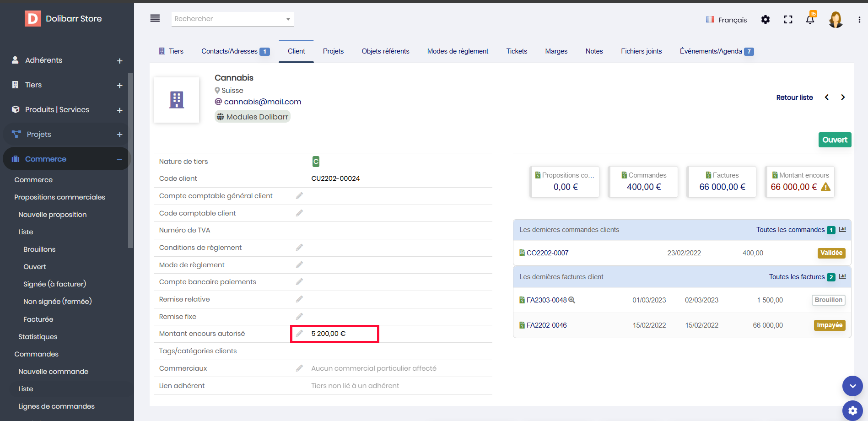This screenshot has width=868, height=421.
Task: Click pencil icon next to Conditions de règlement
Action: pyautogui.click(x=299, y=248)
